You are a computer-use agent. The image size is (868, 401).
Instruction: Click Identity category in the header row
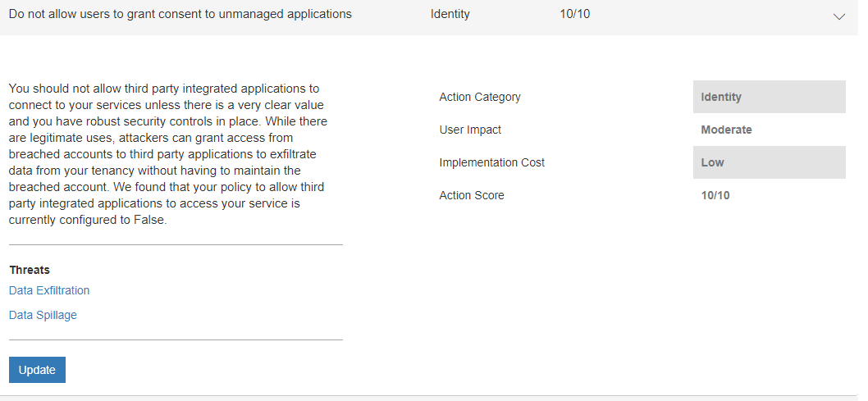tap(450, 14)
